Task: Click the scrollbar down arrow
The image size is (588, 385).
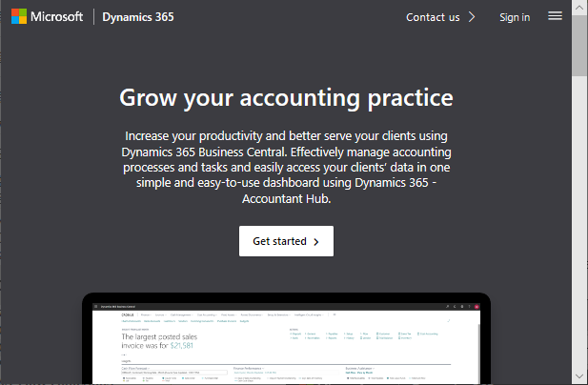Action: [x=579, y=375]
